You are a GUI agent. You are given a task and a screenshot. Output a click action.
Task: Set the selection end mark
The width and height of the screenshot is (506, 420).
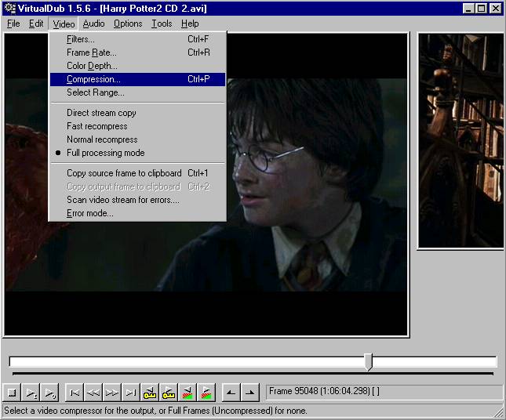pyautogui.click(x=250, y=392)
